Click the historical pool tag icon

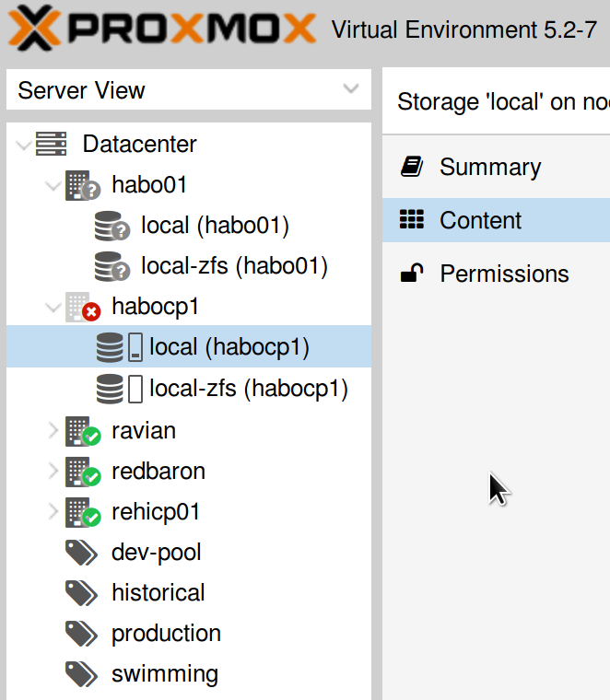coord(81,593)
